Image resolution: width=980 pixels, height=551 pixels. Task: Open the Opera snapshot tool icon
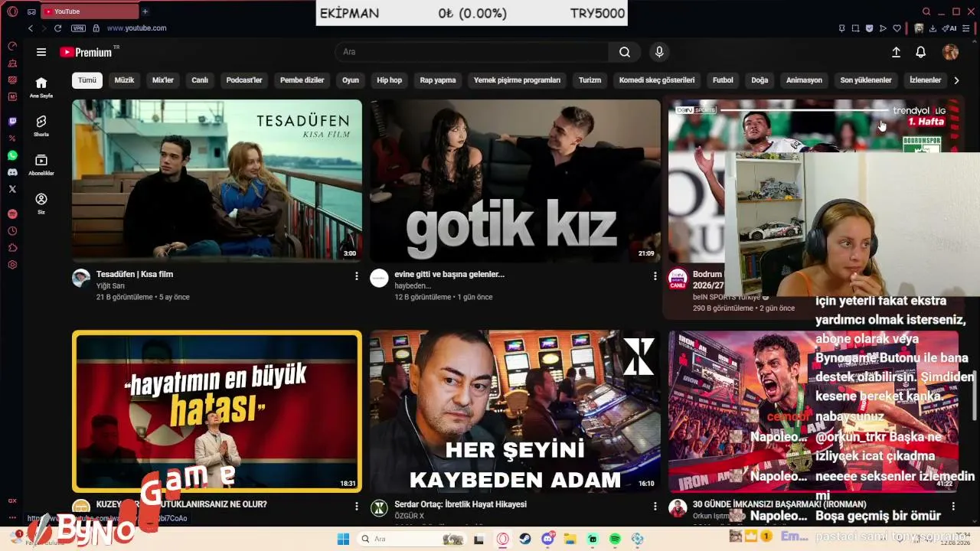(855, 28)
